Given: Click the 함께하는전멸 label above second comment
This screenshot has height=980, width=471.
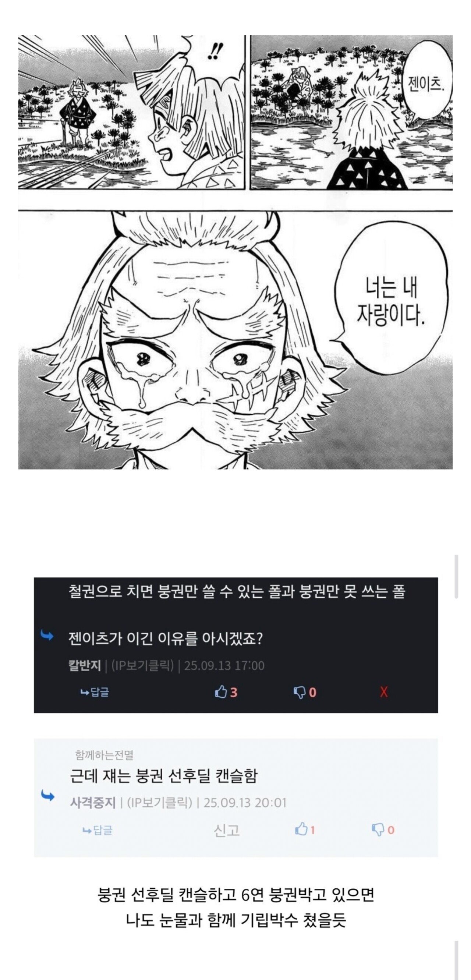Looking at the screenshot, I should click(104, 755).
